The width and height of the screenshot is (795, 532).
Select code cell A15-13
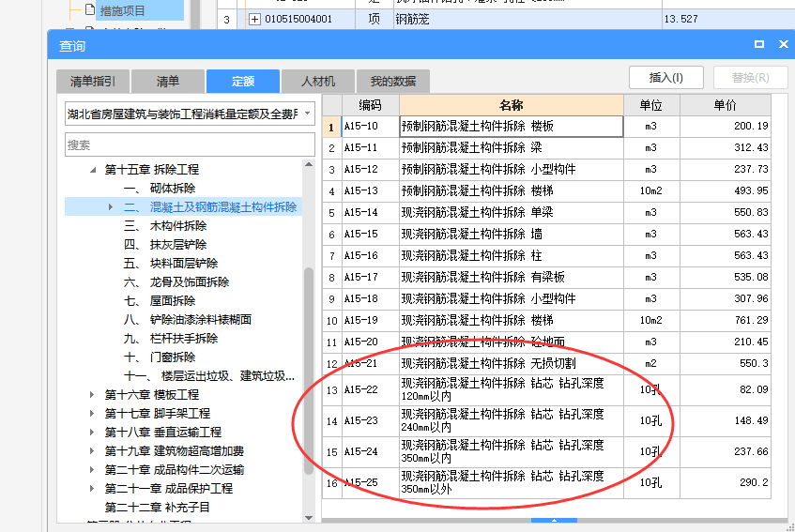371,191
